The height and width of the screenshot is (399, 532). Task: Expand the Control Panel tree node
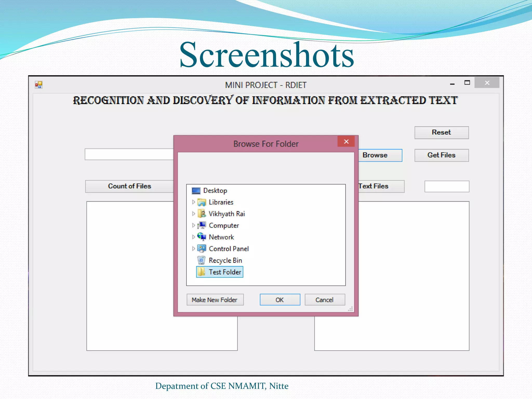pyautogui.click(x=194, y=249)
